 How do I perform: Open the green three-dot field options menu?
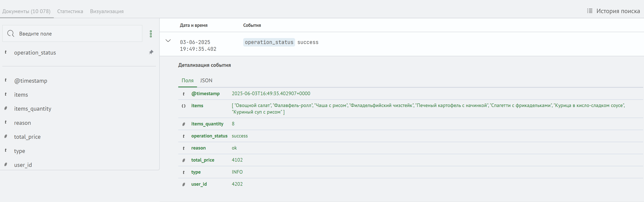pos(151,34)
